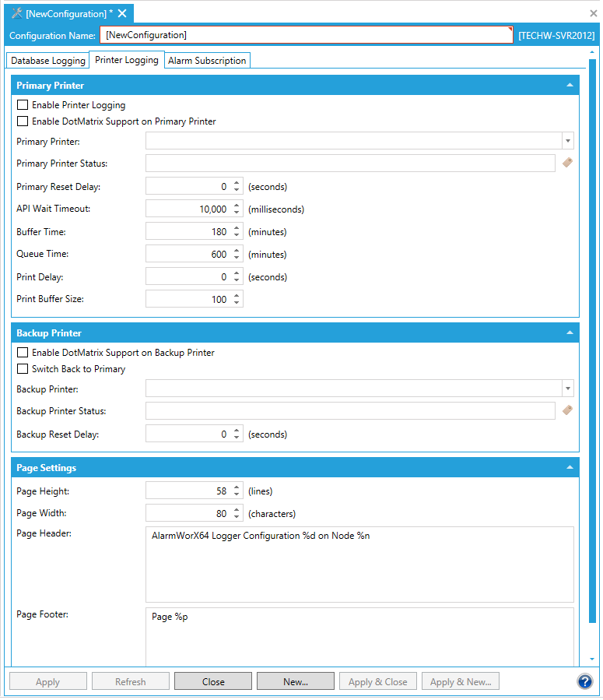Click into the Configuration Name text field

click(306, 35)
